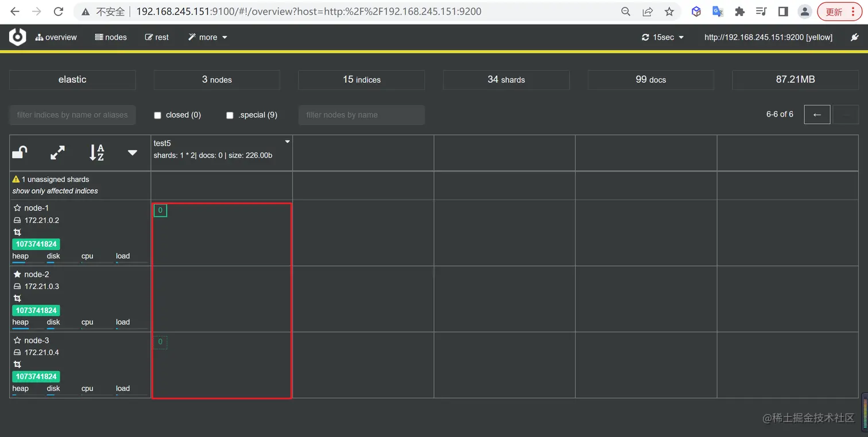
Task: Click the 87.21MB size summary box
Action: [x=796, y=80]
